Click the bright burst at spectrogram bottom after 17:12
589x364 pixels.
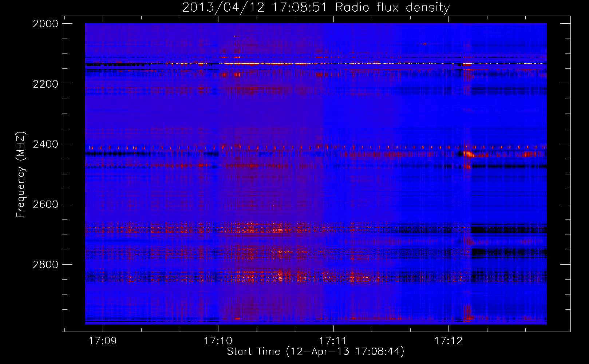467,314
